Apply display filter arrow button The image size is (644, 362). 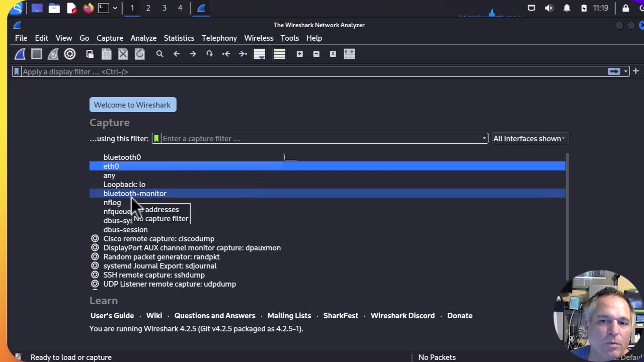point(614,71)
